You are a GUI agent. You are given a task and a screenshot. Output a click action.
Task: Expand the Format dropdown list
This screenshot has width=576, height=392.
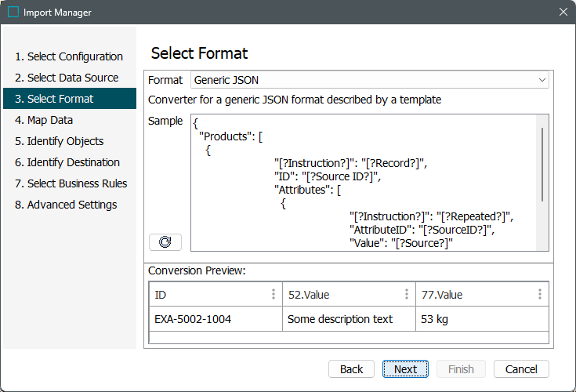[542, 80]
